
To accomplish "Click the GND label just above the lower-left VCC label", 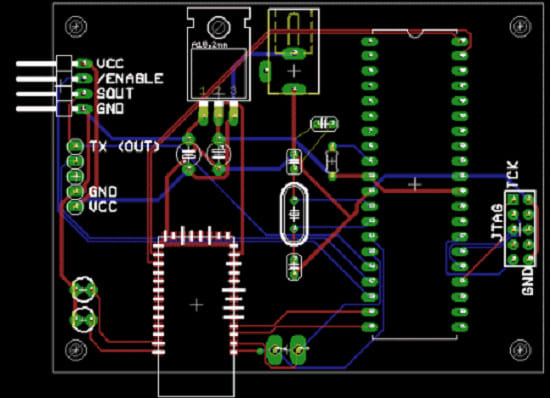I will [103, 192].
